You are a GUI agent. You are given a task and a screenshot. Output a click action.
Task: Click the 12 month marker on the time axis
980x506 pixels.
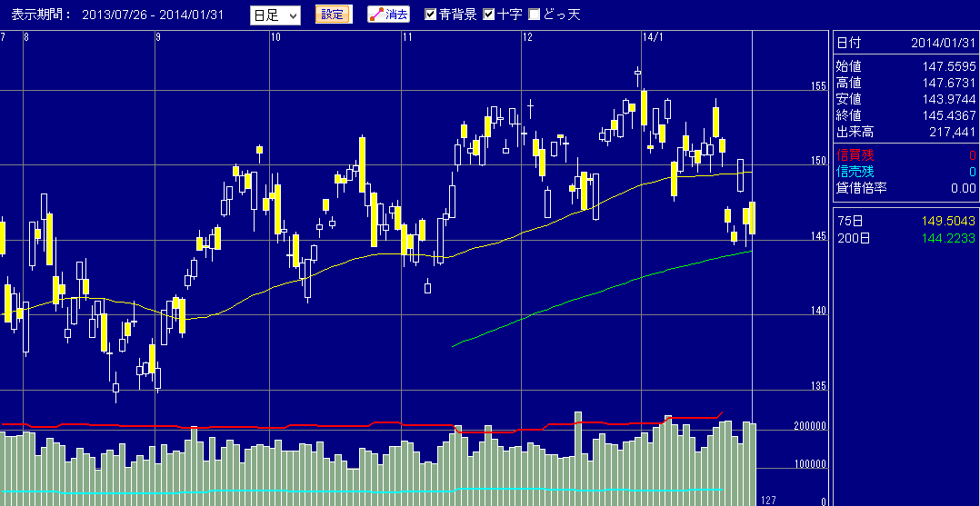[528, 37]
